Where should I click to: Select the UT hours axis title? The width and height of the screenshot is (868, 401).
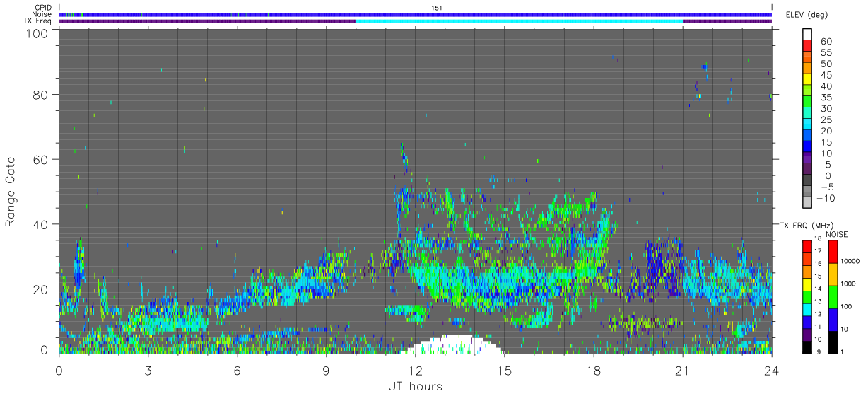[414, 386]
